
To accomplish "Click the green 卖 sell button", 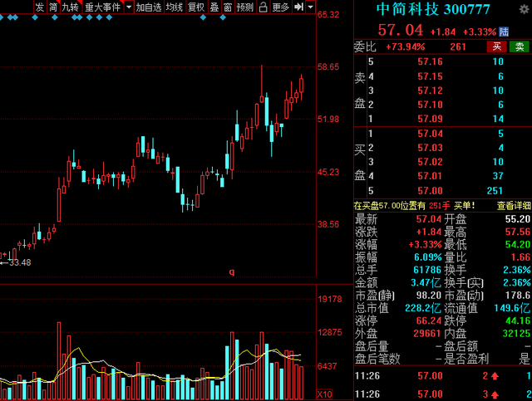I will [520, 46].
